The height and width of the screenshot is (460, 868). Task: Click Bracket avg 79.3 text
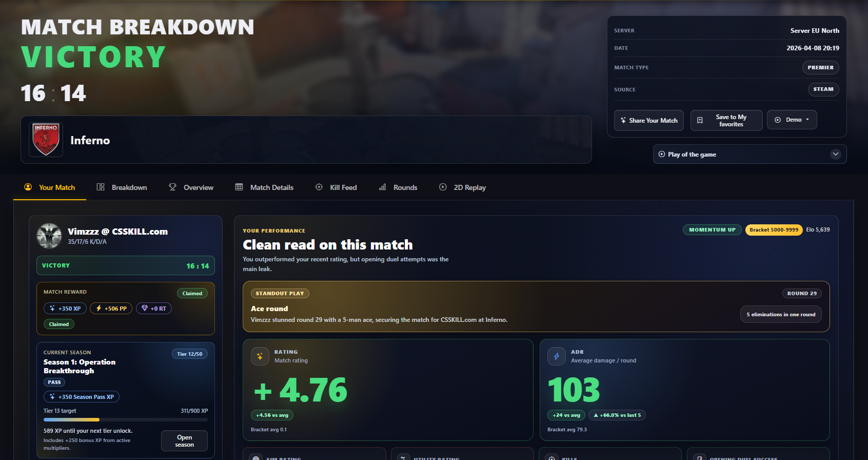coord(567,429)
